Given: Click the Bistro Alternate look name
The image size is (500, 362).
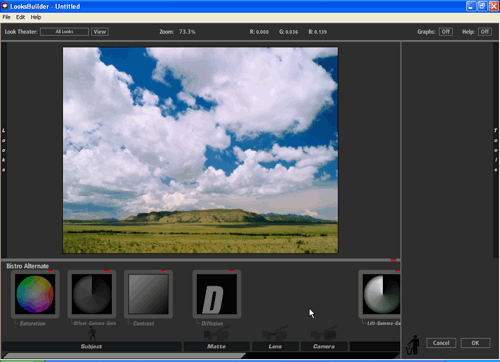Looking at the screenshot, I should click(28, 266).
